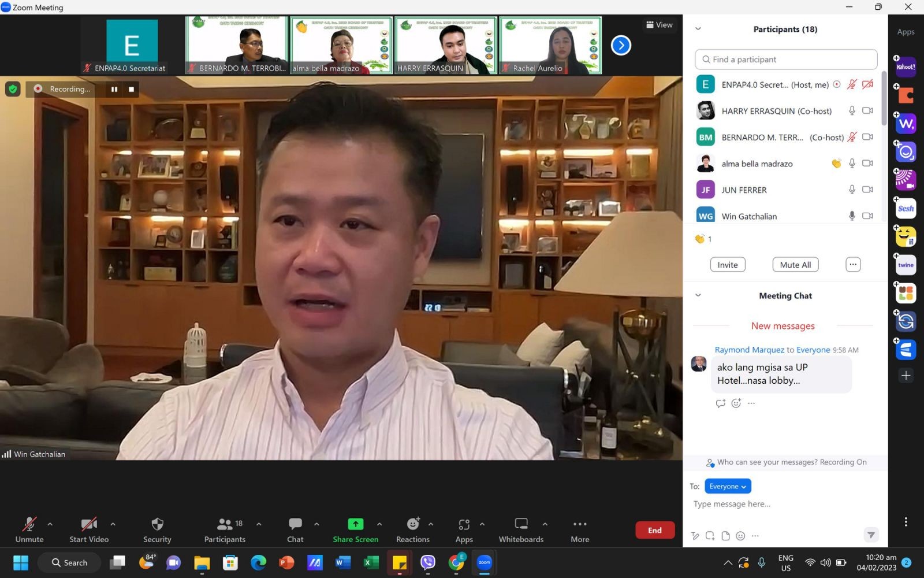This screenshot has width=924, height=578.
Task: Open Participants list from toolbar
Action: (x=225, y=530)
